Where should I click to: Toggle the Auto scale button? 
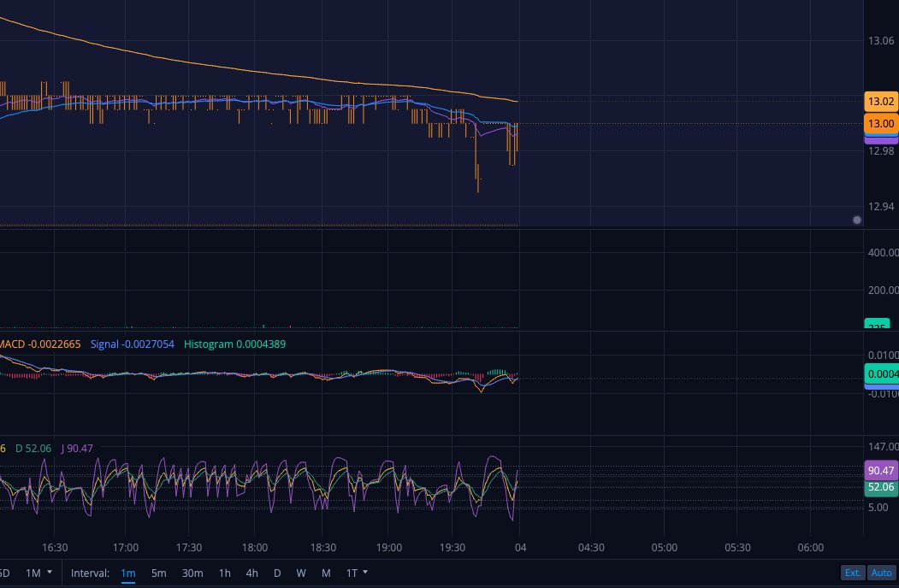pos(881,573)
